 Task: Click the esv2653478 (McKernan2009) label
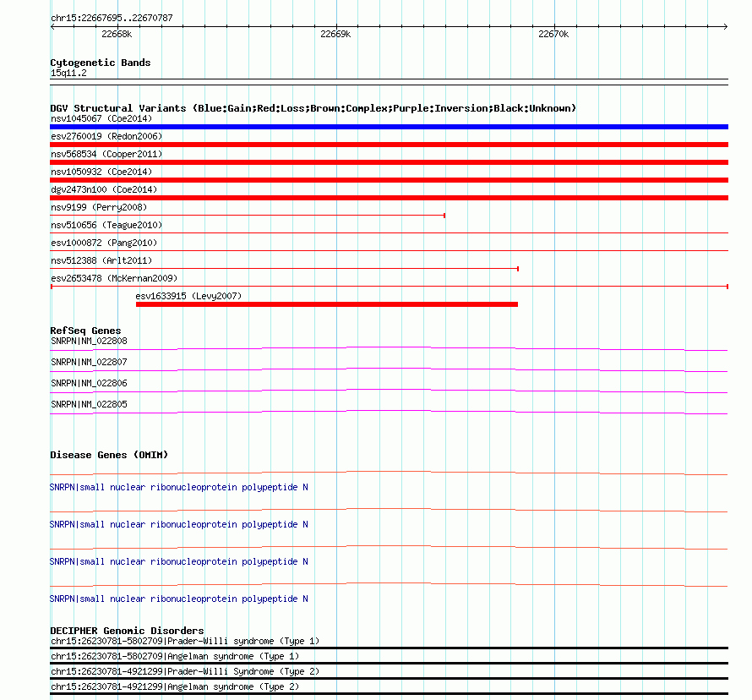(114, 278)
